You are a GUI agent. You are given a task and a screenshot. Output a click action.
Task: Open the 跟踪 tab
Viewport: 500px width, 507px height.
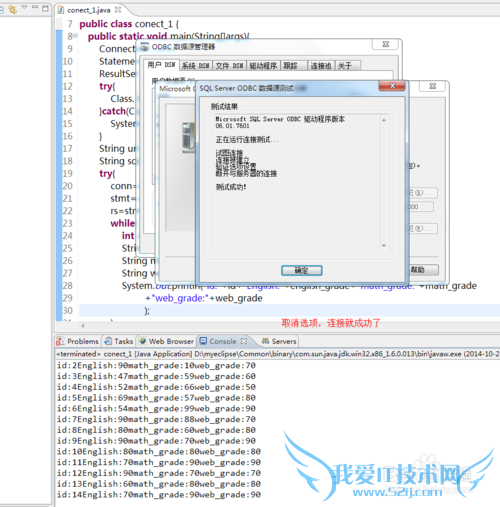pyautogui.click(x=294, y=66)
